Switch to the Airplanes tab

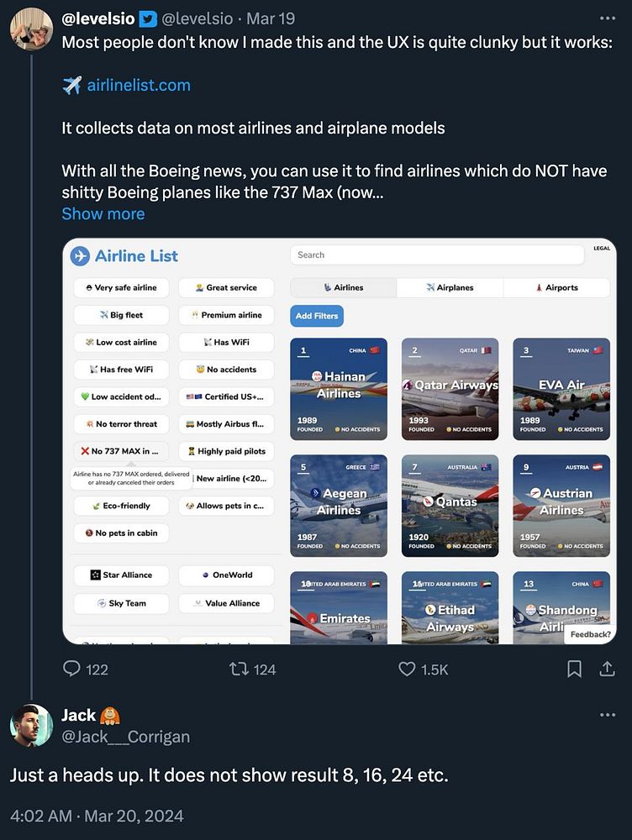pyautogui.click(x=450, y=287)
